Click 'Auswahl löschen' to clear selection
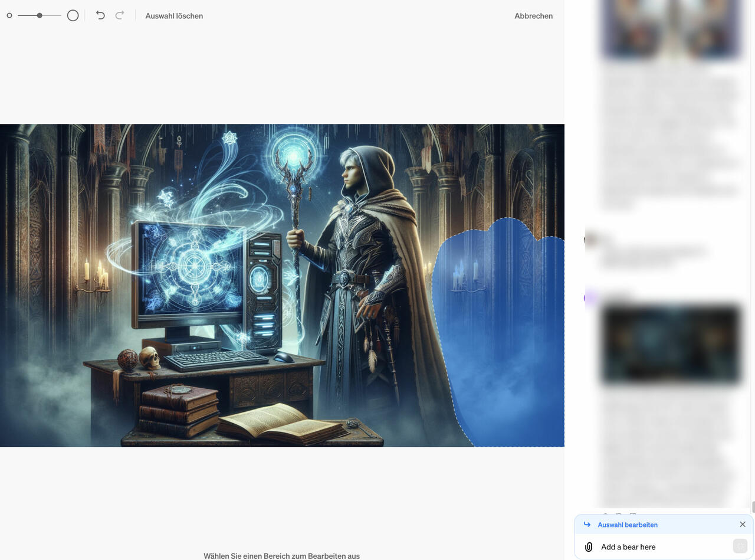755x560 pixels. (174, 16)
